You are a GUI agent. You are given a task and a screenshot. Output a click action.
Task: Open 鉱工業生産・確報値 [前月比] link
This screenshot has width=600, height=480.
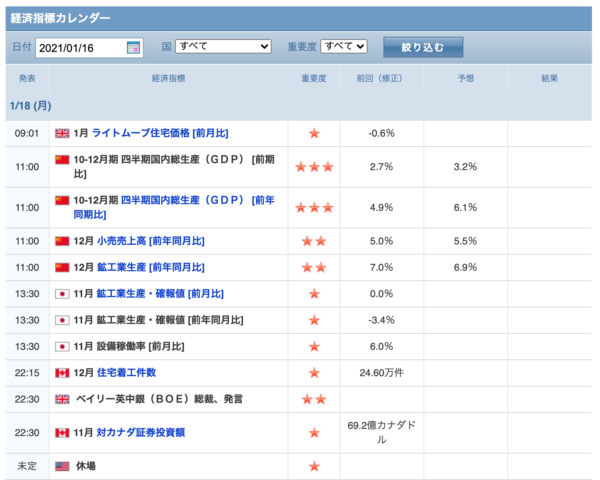coord(160,294)
